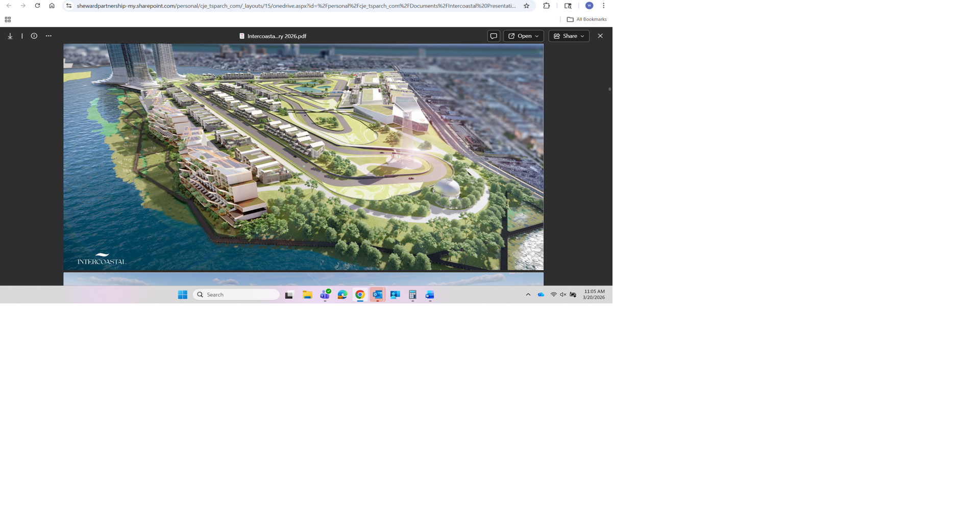Open Microsoft Edge from the taskbar

tap(342, 295)
